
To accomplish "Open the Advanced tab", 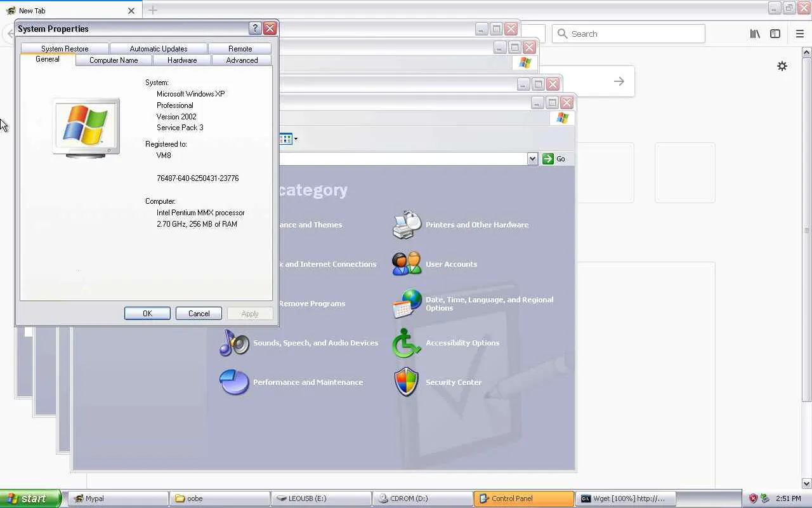I will click(242, 60).
